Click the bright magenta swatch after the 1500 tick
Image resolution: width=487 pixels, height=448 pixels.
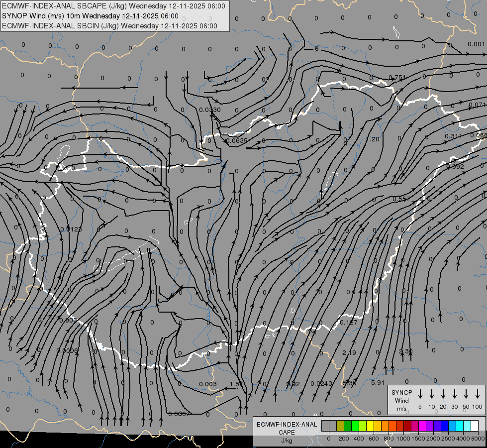click(422, 426)
